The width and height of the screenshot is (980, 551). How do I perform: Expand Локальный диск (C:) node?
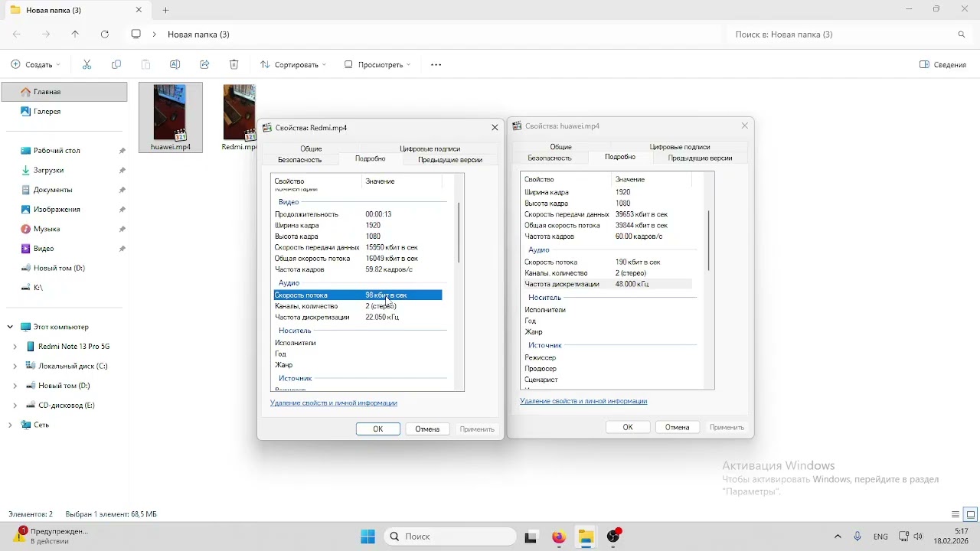click(15, 367)
